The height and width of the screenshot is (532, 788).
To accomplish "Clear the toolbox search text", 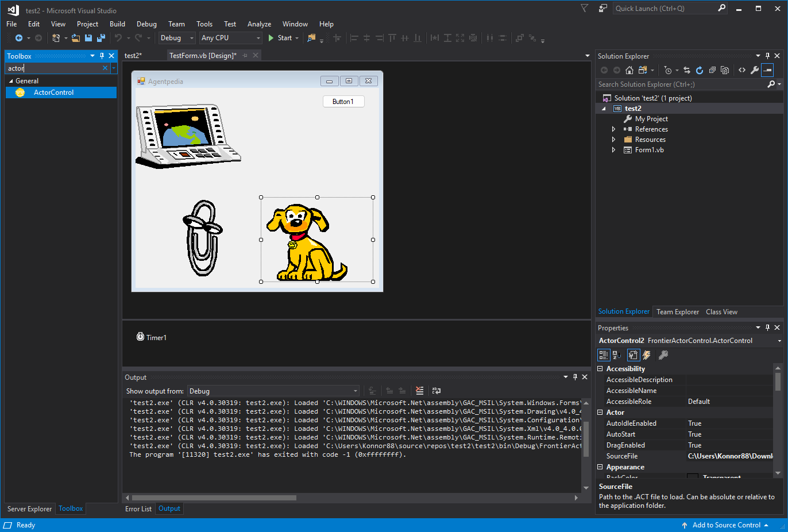I will pos(105,68).
